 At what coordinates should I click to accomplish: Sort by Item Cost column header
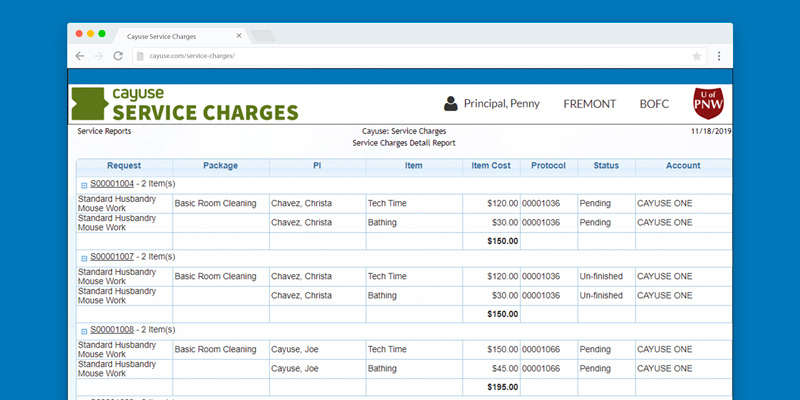point(491,166)
